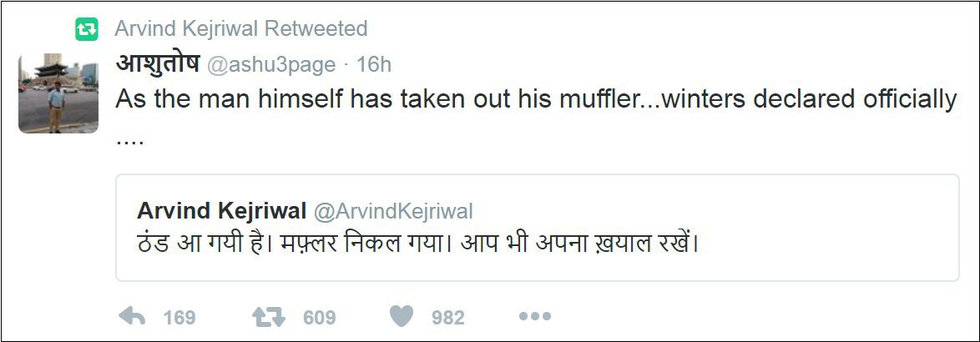Open the 'Arvind Kejriwal Retweeted' link
The image size is (980, 342).
point(240,28)
